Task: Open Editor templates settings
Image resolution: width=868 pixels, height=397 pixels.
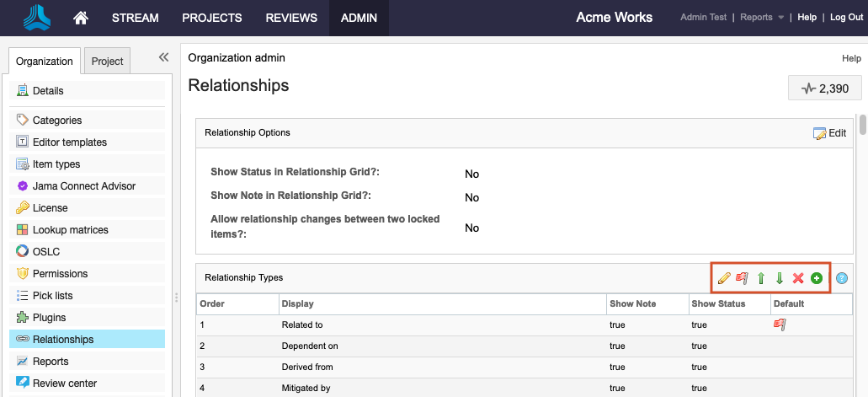Action: [x=87, y=142]
